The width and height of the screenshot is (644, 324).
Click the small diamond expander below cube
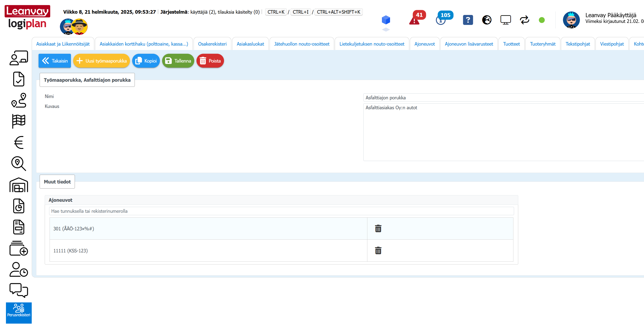click(386, 30)
